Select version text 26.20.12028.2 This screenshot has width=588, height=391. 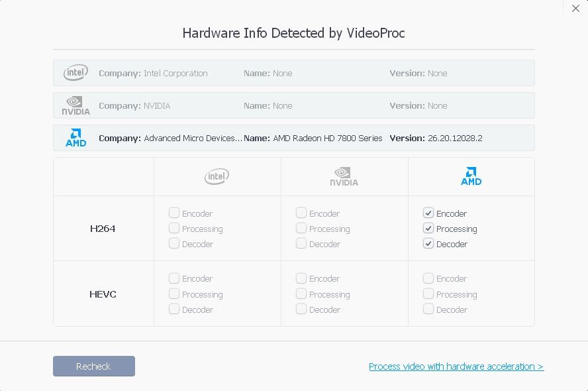click(x=455, y=138)
